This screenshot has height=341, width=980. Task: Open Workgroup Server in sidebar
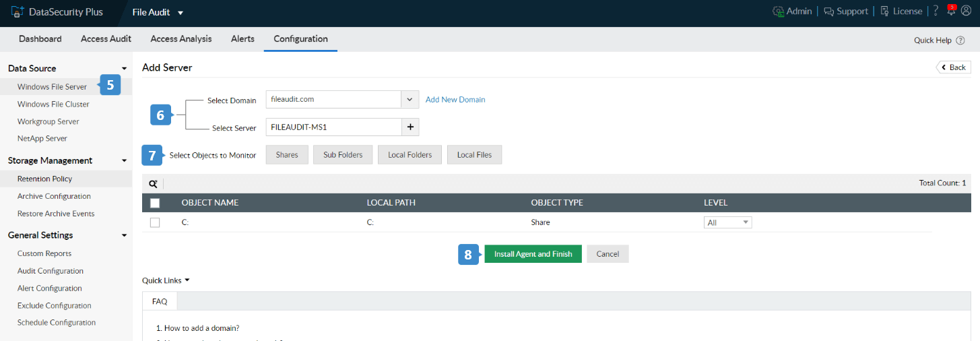pyautogui.click(x=48, y=122)
